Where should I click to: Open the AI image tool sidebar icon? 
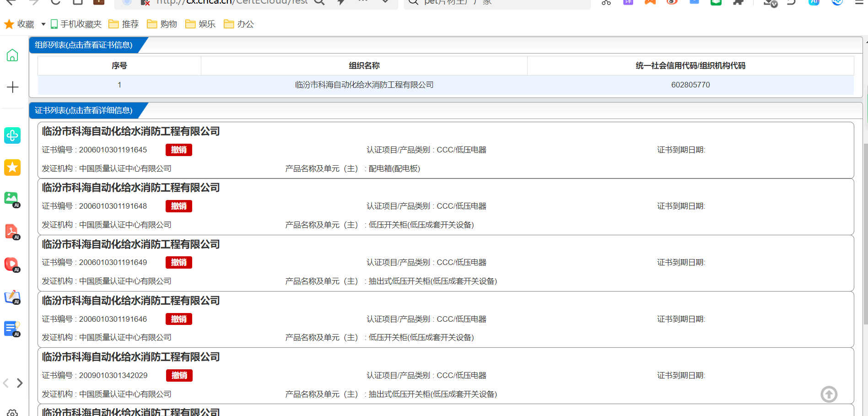pyautogui.click(x=12, y=200)
